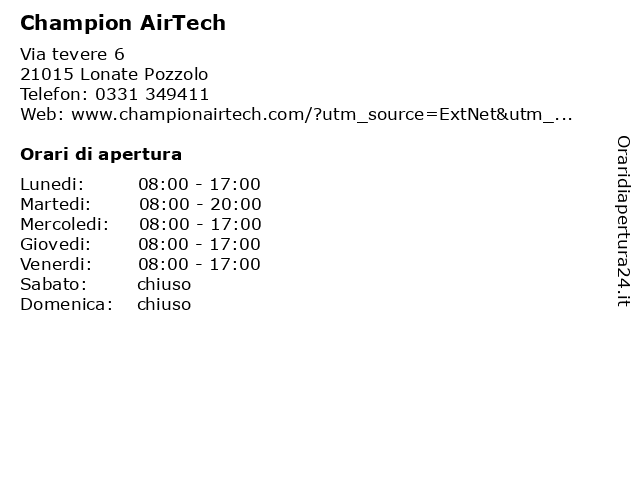
Task: Select the Giovedi label
Action: [x=56, y=244]
